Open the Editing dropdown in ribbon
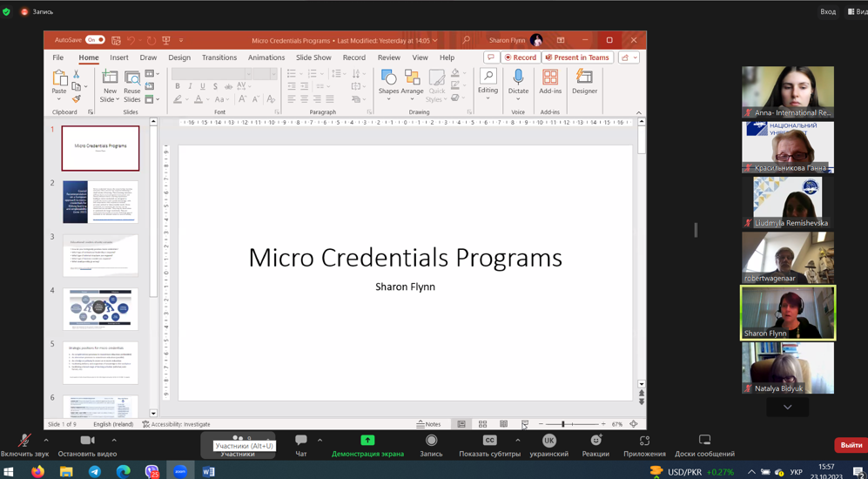The image size is (868, 479). pyautogui.click(x=488, y=83)
